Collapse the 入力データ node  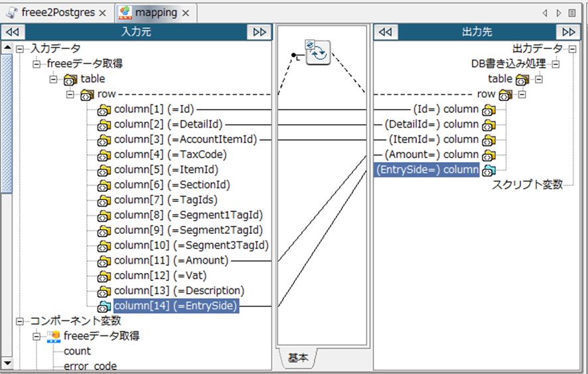19,48
